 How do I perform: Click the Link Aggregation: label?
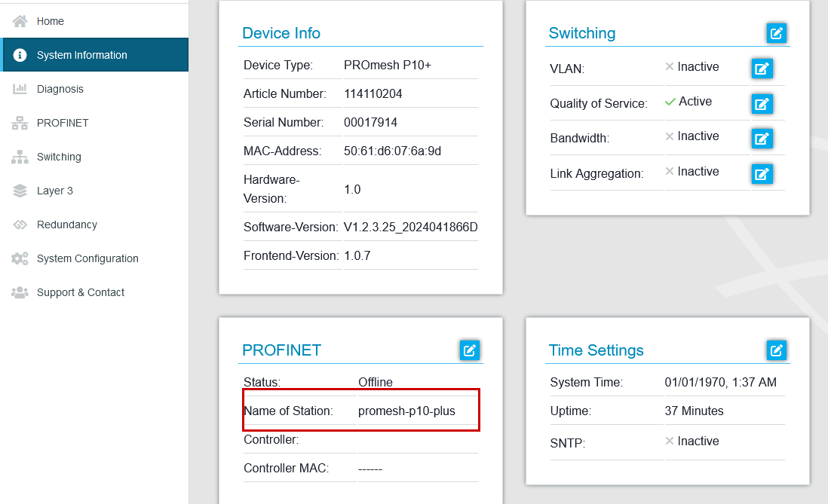(596, 173)
